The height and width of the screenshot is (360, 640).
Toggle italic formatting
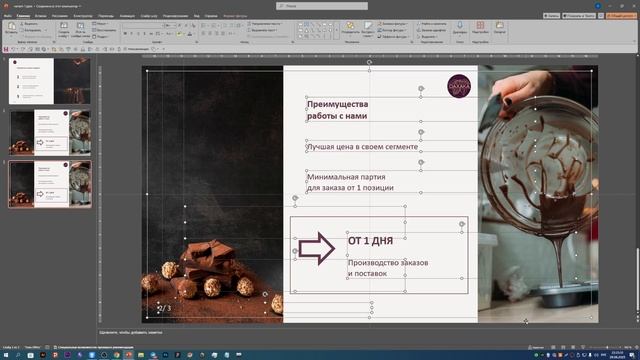pyautogui.click(x=132, y=33)
